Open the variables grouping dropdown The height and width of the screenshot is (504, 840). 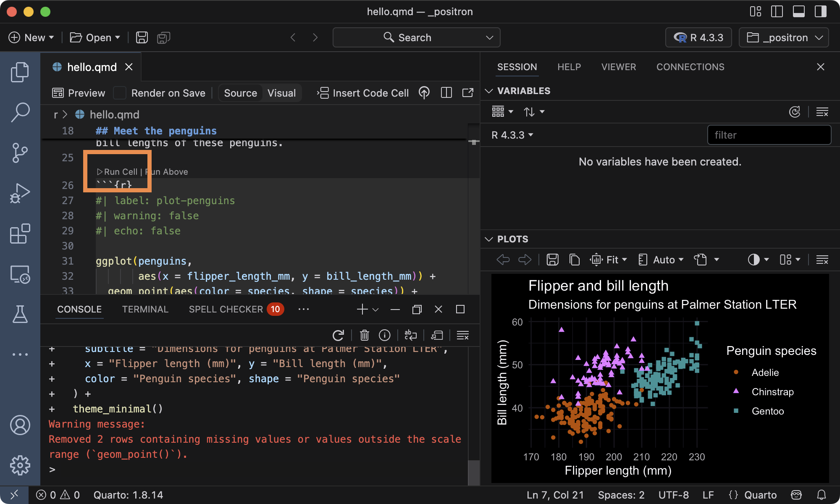(503, 112)
